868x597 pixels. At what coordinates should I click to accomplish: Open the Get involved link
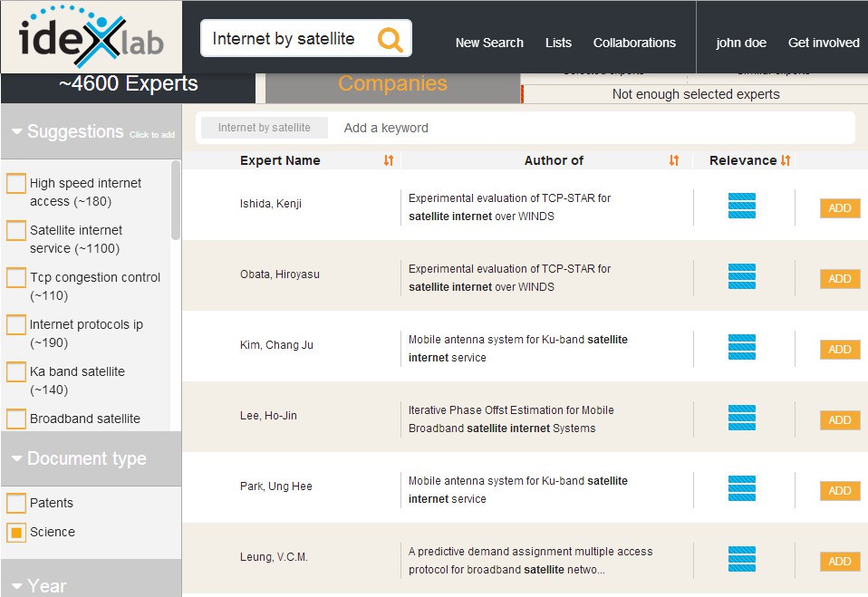(824, 43)
